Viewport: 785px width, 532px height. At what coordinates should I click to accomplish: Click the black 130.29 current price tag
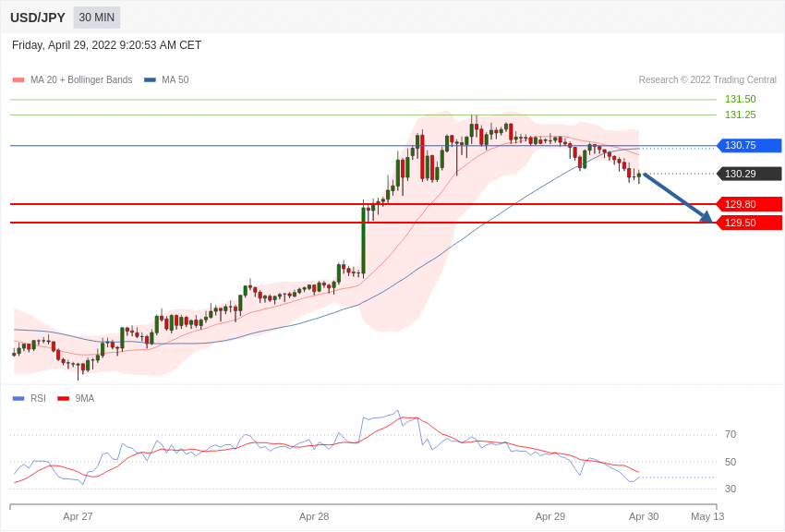click(749, 174)
